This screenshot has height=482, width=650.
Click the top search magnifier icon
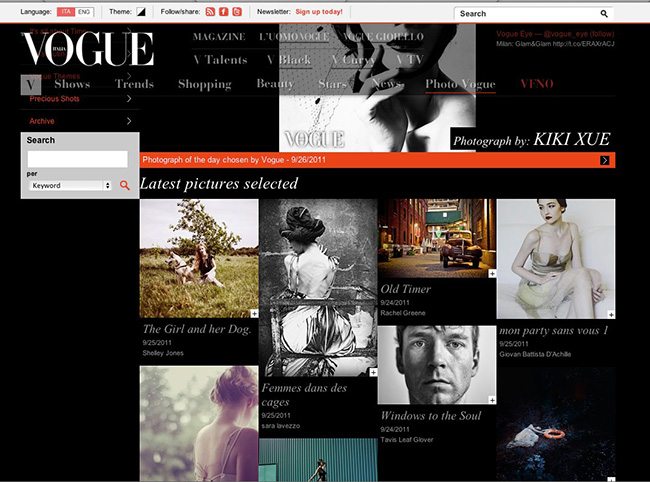[x=604, y=14]
